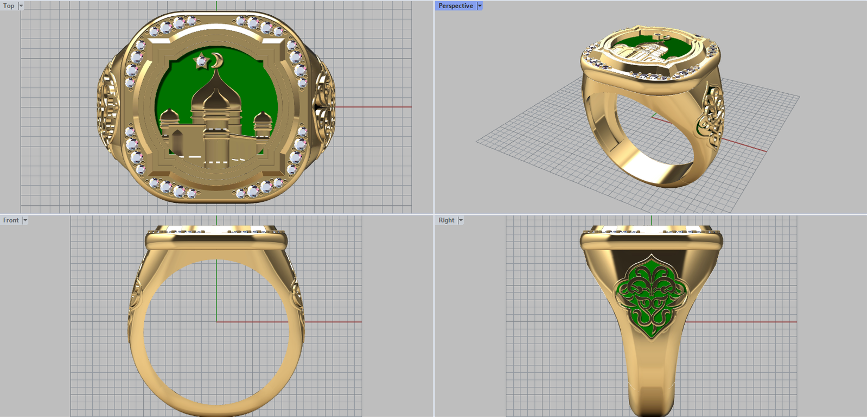Screen dimensions: 868x419
Task: Pick the crescent moon in Top view
Action: [218, 61]
